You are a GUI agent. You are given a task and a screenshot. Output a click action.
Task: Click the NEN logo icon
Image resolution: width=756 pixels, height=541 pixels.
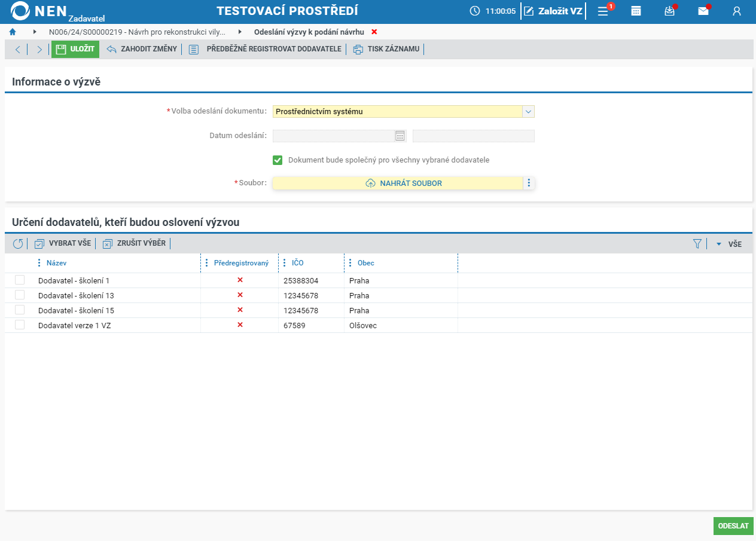coord(20,11)
